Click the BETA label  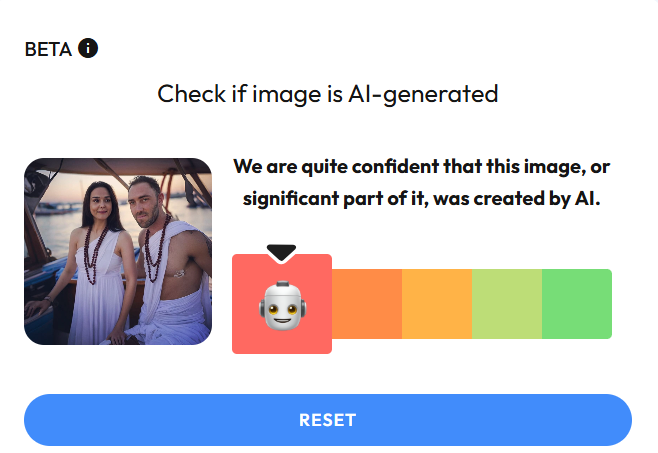point(48,49)
